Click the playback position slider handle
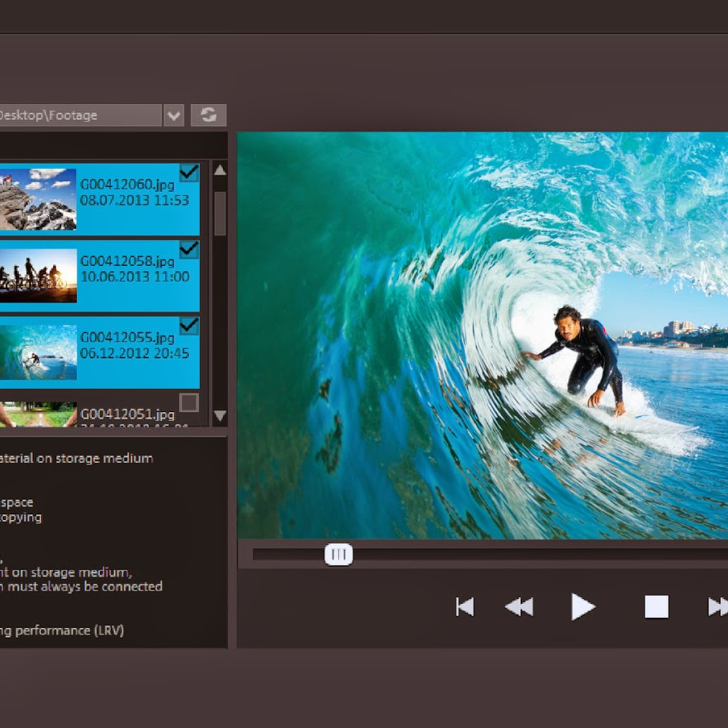728x728 pixels. click(339, 554)
